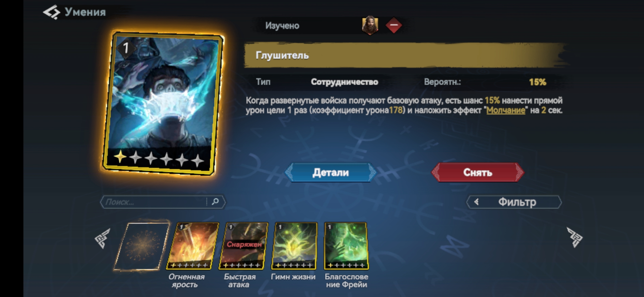Click the Глушитель title banner
Screen dimensions: 644x297
click(x=406, y=55)
